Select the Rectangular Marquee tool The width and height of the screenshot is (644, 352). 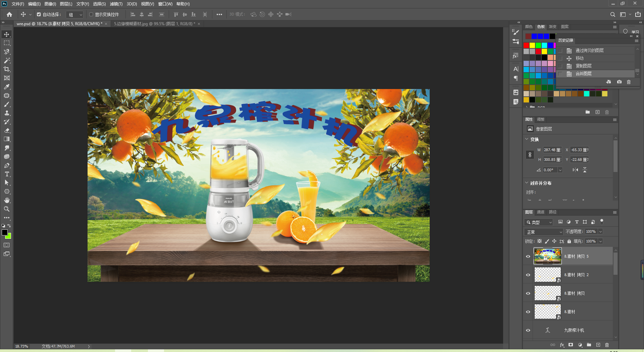[x=7, y=43]
